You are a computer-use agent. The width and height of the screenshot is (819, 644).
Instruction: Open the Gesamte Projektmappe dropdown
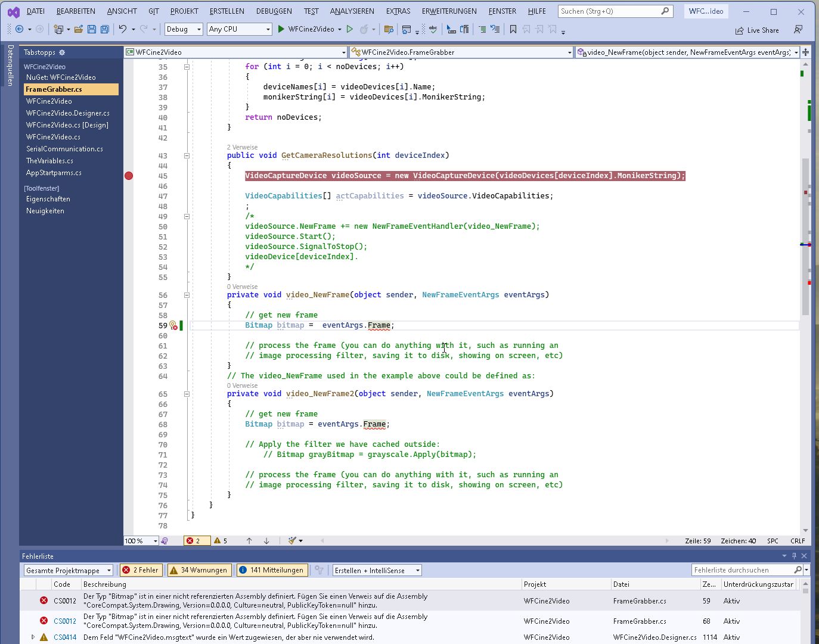[x=67, y=570]
